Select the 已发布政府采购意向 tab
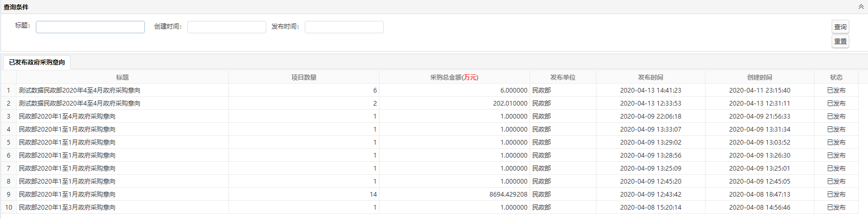This screenshot has height=219, width=868. click(37, 62)
